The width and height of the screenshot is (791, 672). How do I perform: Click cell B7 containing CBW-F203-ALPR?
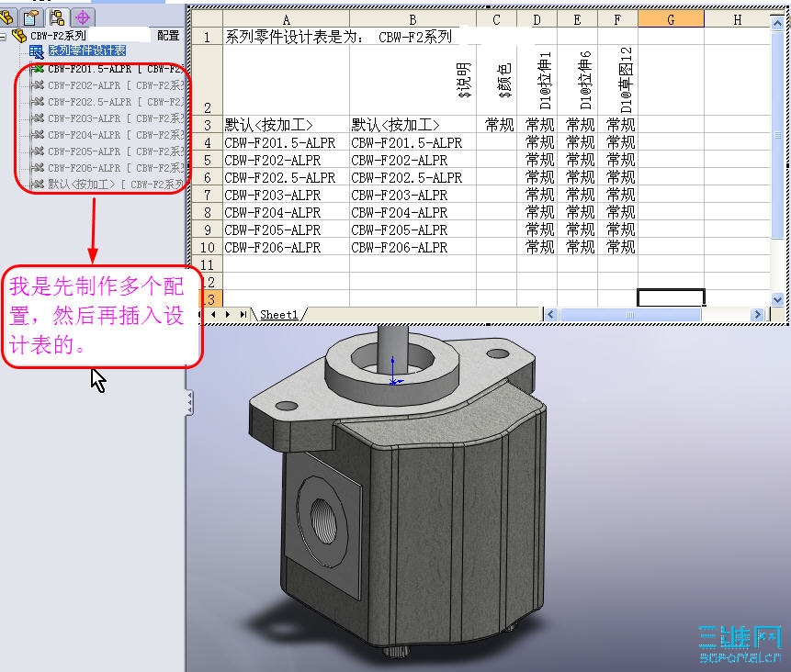point(412,195)
